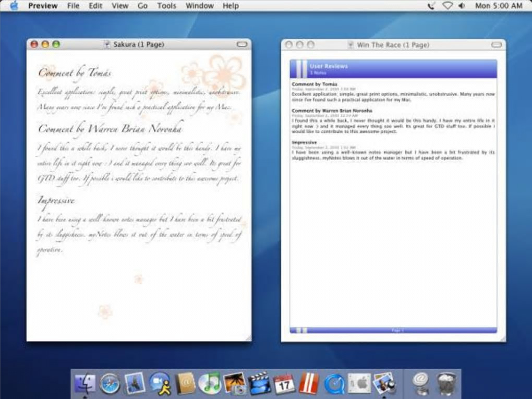Click the Win The Race (1 Page) title

tap(393, 45)
